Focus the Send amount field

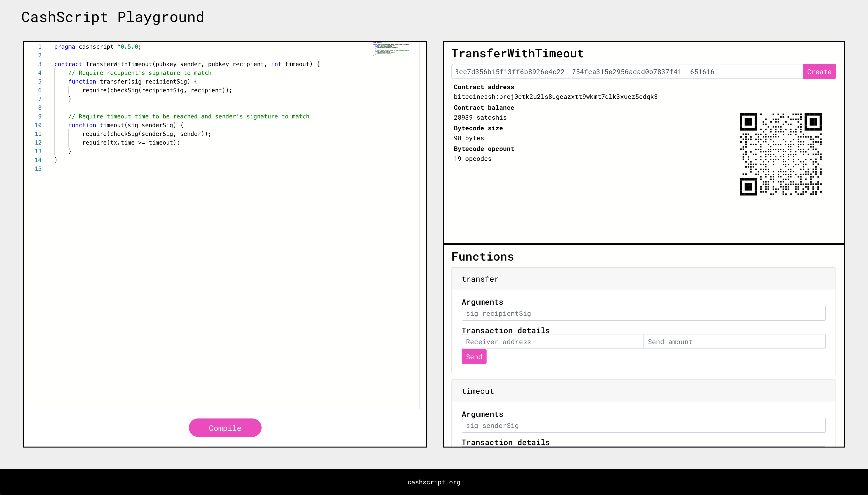(734, 342)
